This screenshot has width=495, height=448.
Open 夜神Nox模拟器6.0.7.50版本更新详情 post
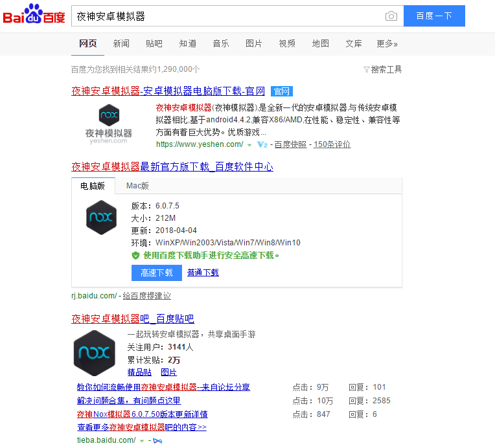pos(143,414)
